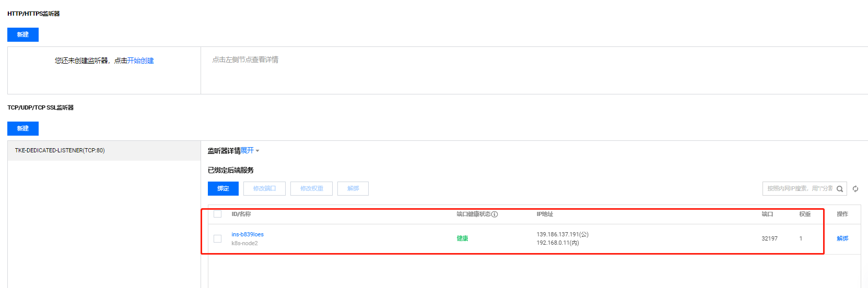Click the info icon next to 端口健康状态
The height and width of the screenshot is (288, 868).
[x=495, y=214]
